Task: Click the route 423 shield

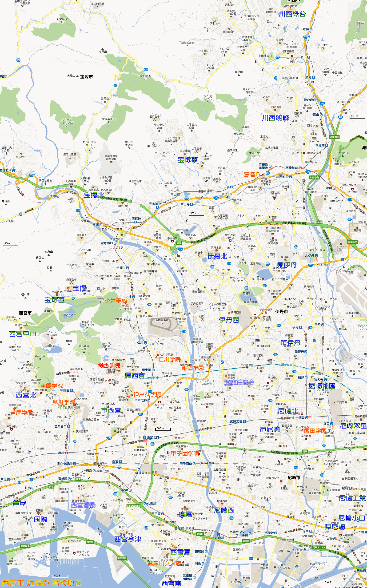Action: click(x=341, y=117)
